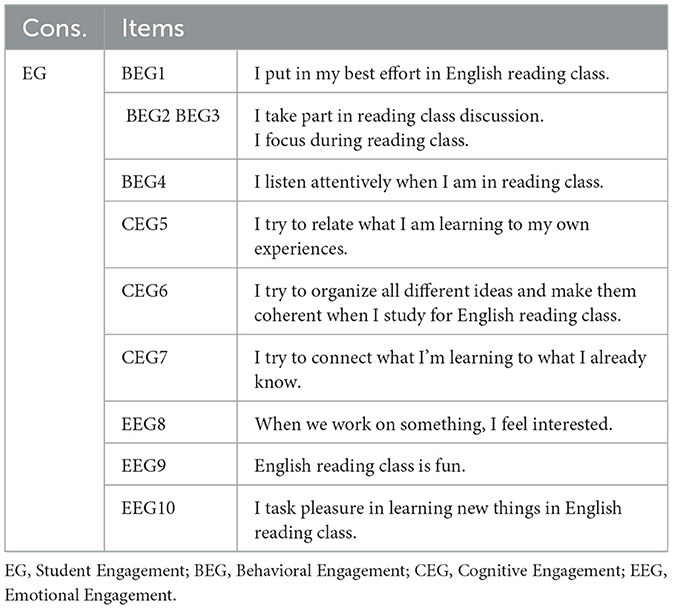
Task: Click the "Items" column header
Action: pos(152,27)
